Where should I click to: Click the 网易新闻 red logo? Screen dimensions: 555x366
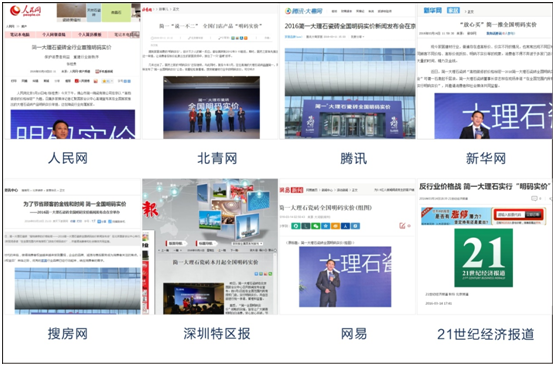pos(291,190)
